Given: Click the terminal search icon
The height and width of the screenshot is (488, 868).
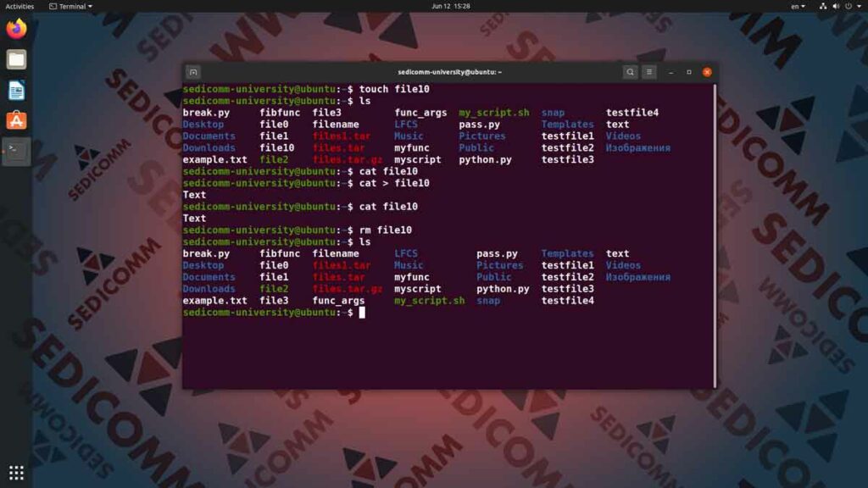Looking at the screenshot, I should coord(630,72).
